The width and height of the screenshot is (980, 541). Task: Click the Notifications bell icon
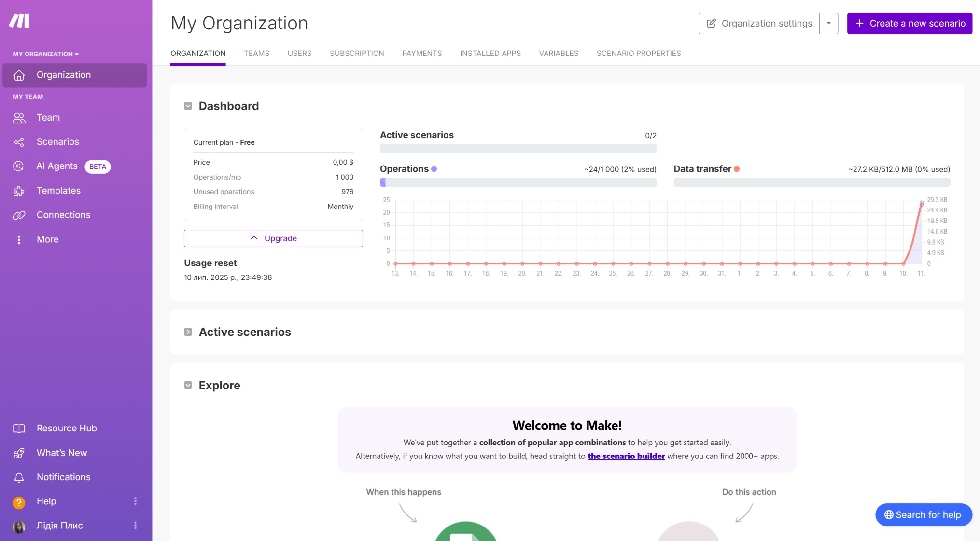(x=19, y=478)
